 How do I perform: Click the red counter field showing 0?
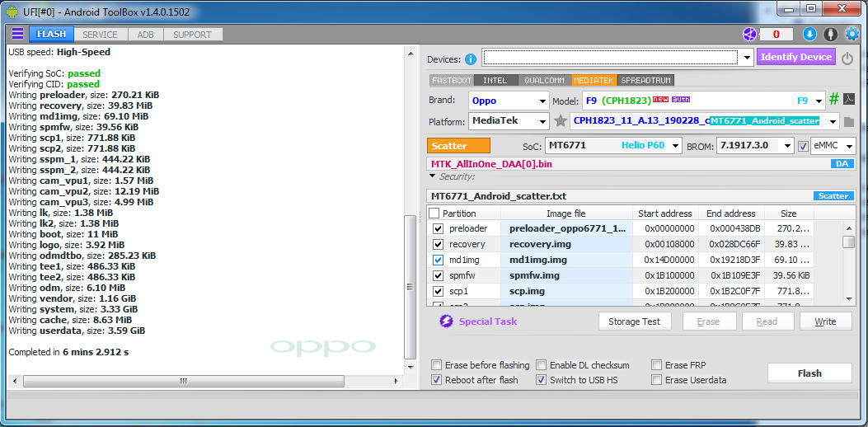click(777, 35)
